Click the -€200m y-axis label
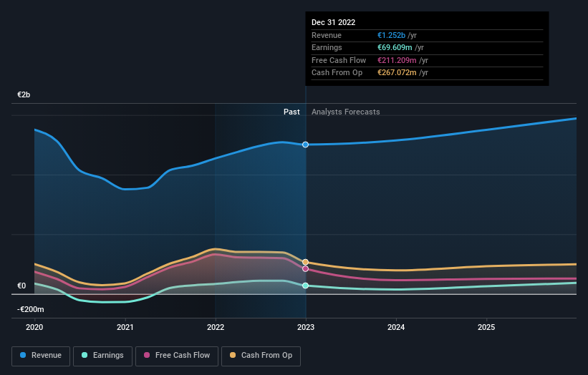The width and height of the screenshot is (588, 375). pyautogui.click(x=30, y=309)
